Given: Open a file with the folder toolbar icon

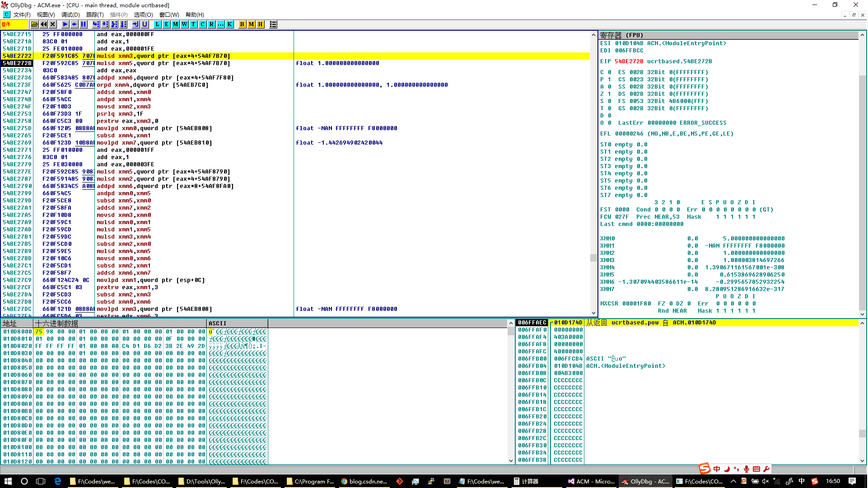Looking at the screenshot, I should [34, 24].
